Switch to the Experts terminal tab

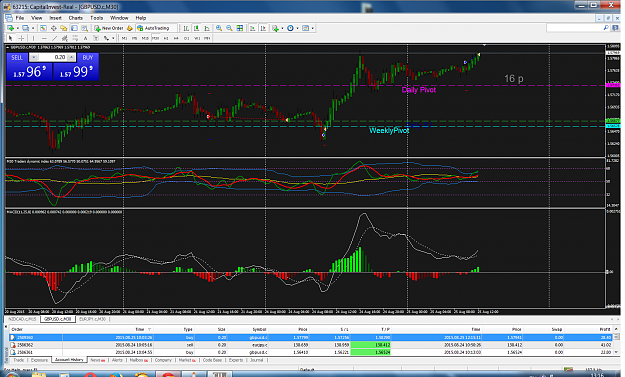pyautogui.click(x=236, y=360)
